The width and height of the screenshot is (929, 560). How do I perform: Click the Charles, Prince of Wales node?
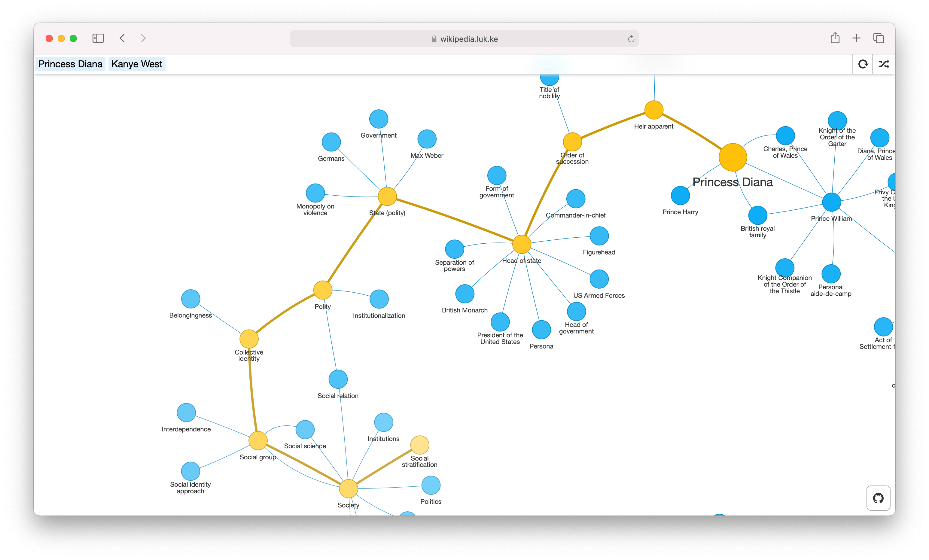click(x=785, y=136)
